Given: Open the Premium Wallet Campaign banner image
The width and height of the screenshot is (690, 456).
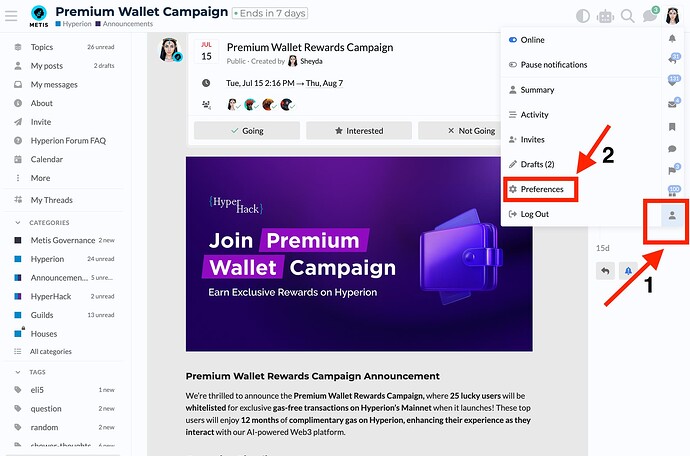Looking at the screenshot, I should tap(359, 254).
